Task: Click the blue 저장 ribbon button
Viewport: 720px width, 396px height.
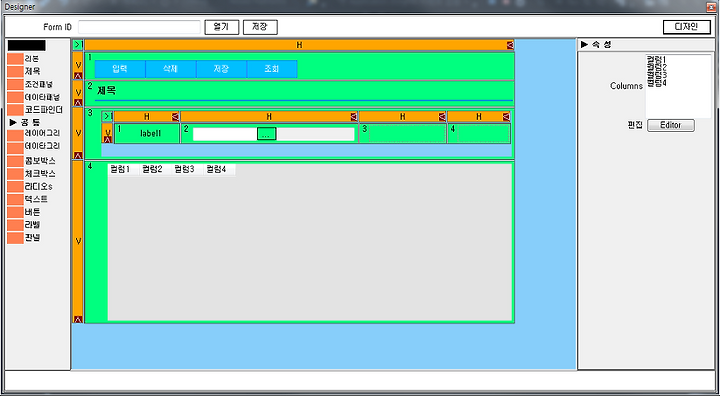Action: pos(221,69)
